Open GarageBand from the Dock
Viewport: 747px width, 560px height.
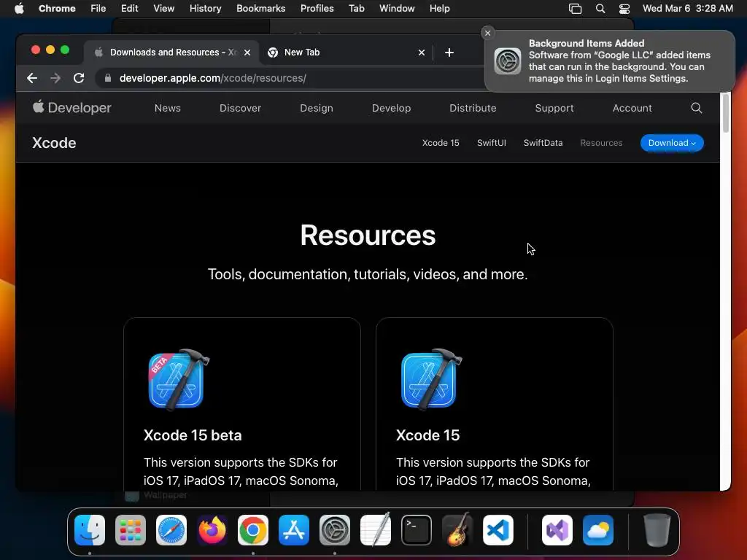[x=457, y=530]
